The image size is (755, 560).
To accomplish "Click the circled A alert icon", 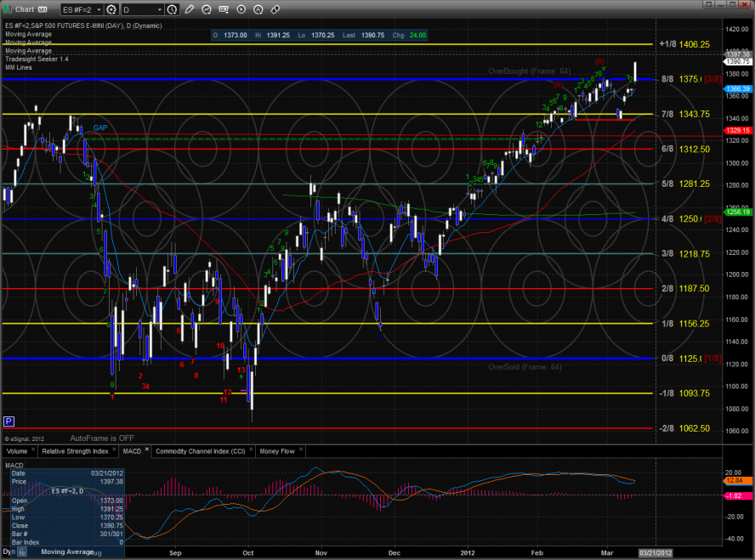I will click(257, 9).
